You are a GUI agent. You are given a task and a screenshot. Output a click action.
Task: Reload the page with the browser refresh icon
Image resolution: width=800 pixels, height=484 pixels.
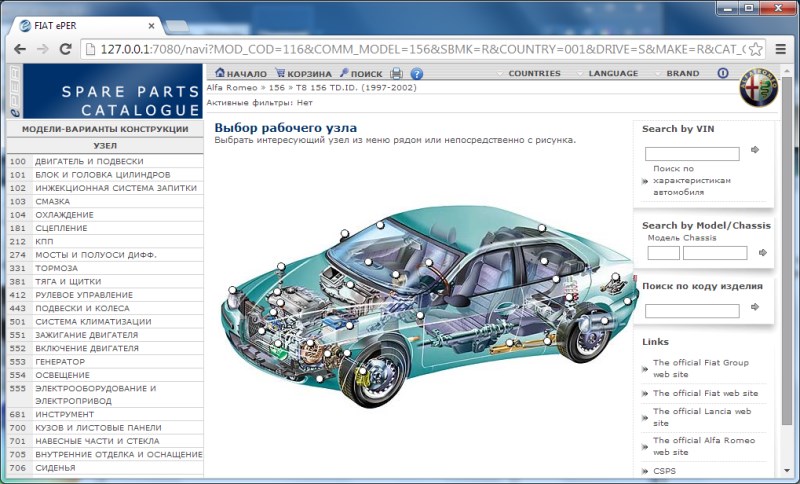point(65,48)
